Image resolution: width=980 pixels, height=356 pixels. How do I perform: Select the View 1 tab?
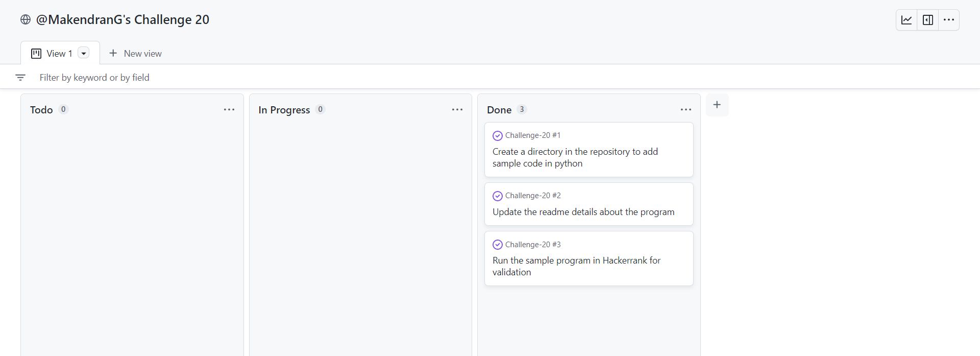click(59, 54)
